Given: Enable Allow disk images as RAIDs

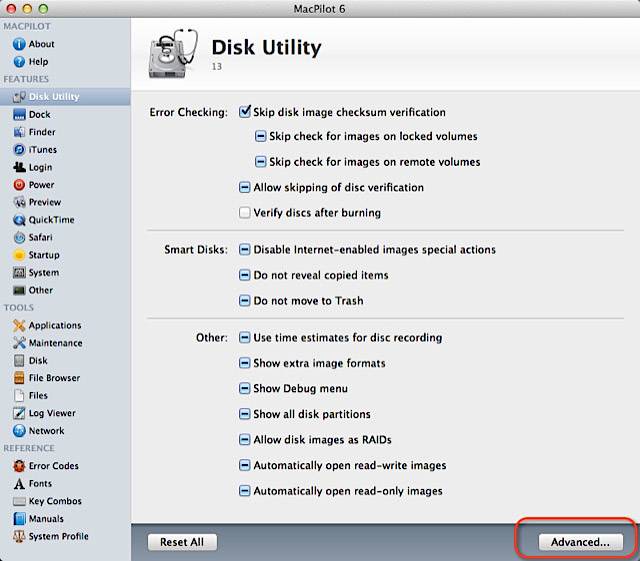Looking at the screenshot, I should pyautogui.click(x=244, y=440).
